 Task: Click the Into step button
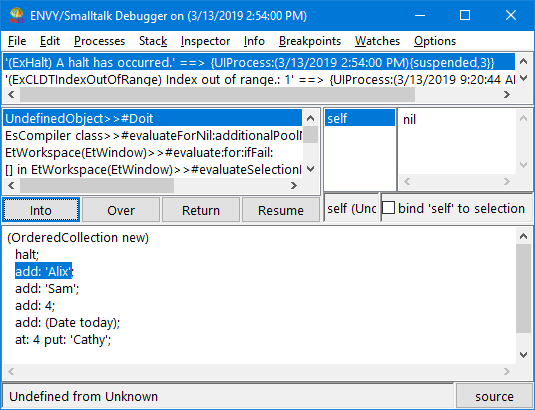coord(41,210)
